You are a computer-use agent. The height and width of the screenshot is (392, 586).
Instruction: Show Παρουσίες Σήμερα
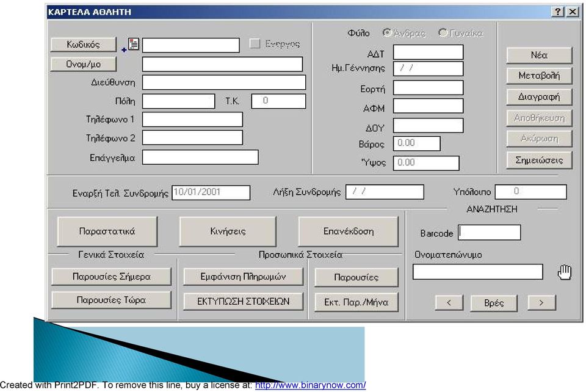(x=111, y=277)
